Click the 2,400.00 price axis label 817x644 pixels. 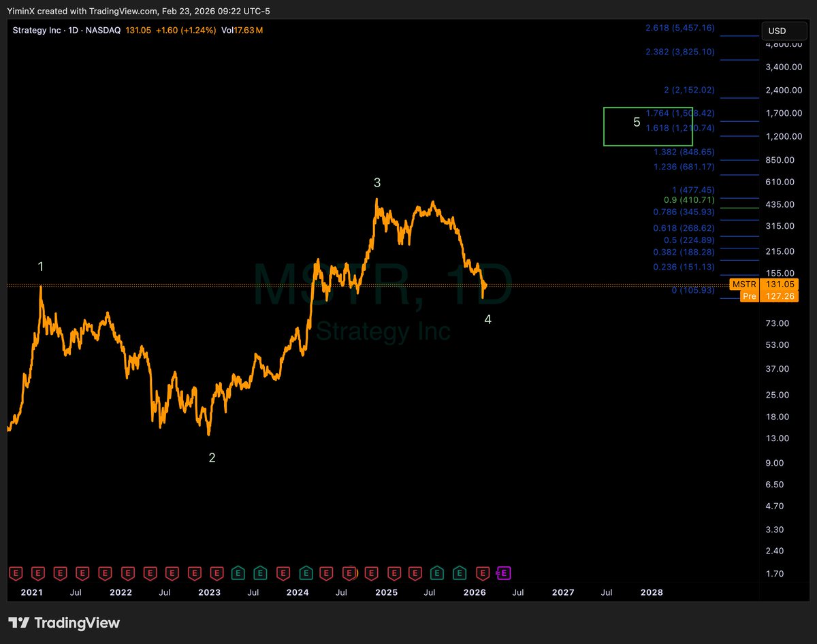tap(784, 90)
